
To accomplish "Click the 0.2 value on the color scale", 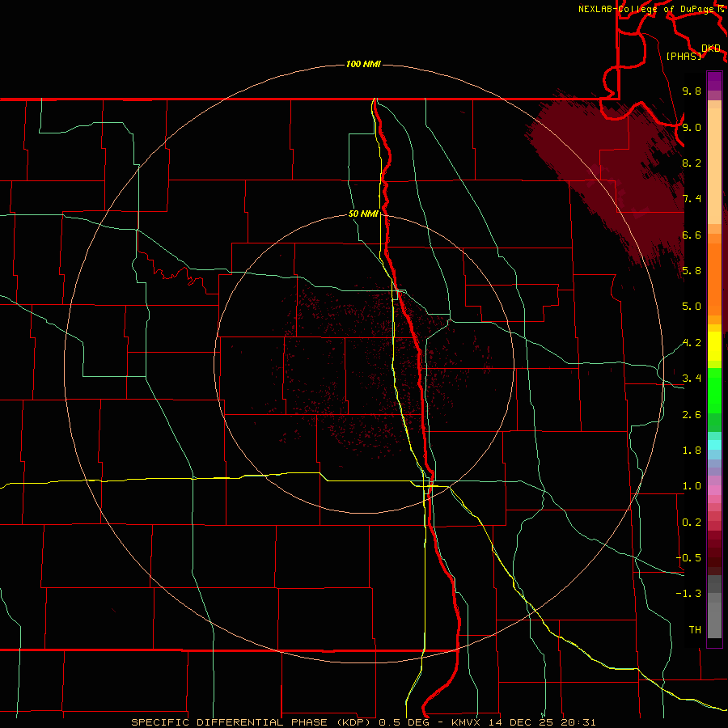I will click(692, 522).
